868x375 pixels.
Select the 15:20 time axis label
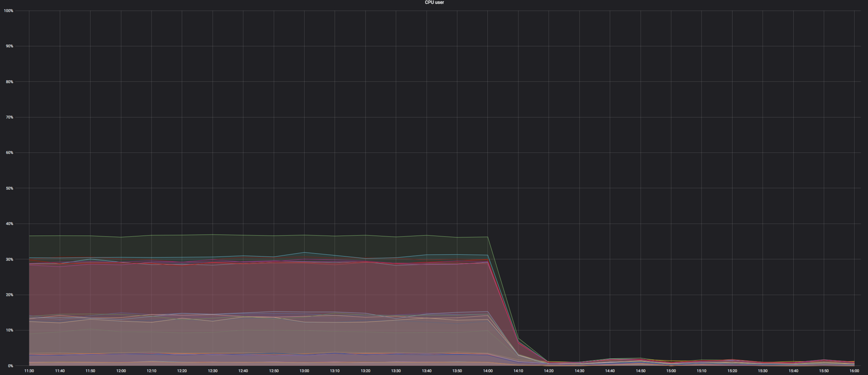point(732,371)
